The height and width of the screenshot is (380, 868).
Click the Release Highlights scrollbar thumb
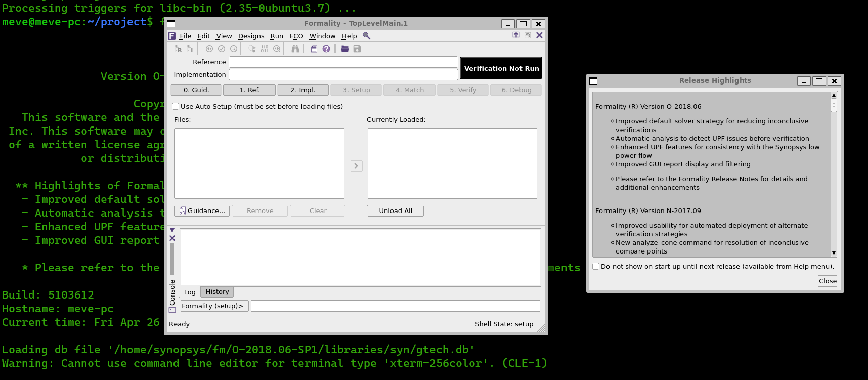[834, 105]
